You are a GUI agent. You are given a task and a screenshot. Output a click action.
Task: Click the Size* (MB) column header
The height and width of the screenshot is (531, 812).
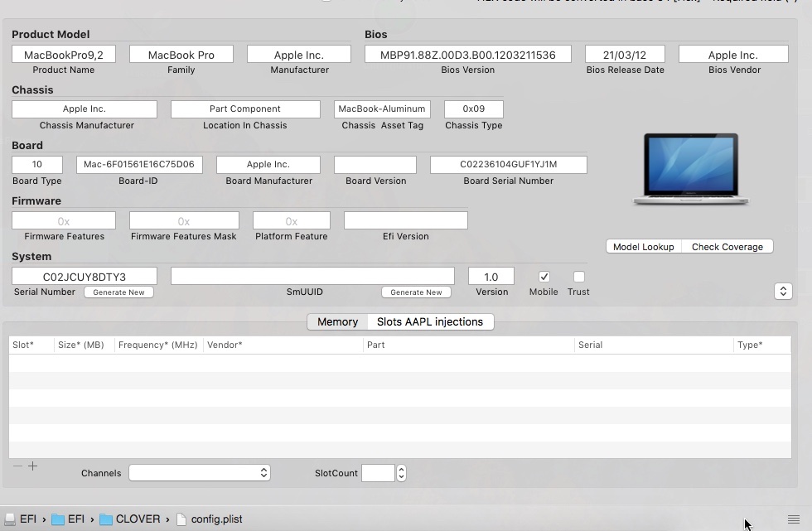coord(84,345)
